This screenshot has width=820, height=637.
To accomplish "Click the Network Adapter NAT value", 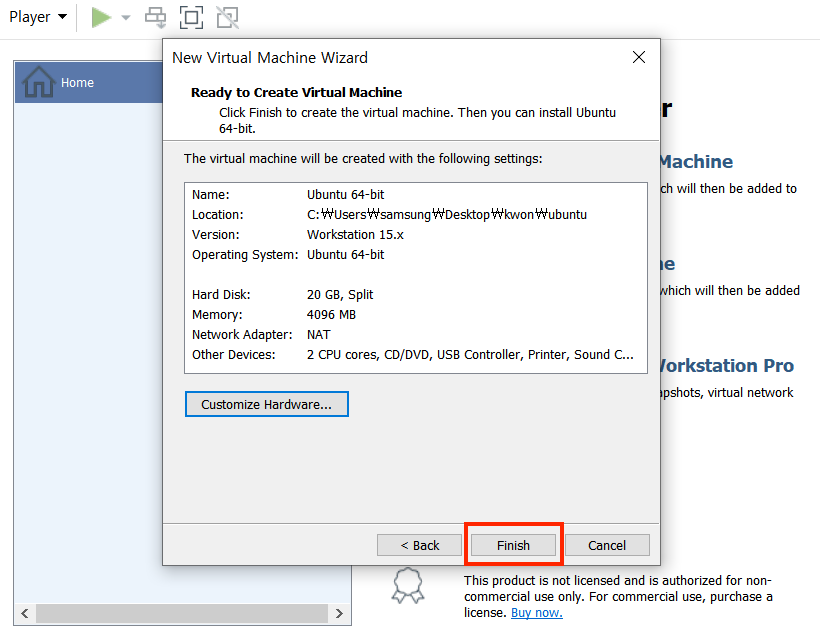I will coord(318,334).
